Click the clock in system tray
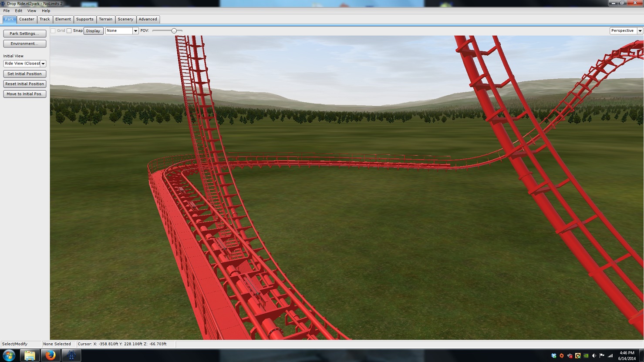 point(627,355)
